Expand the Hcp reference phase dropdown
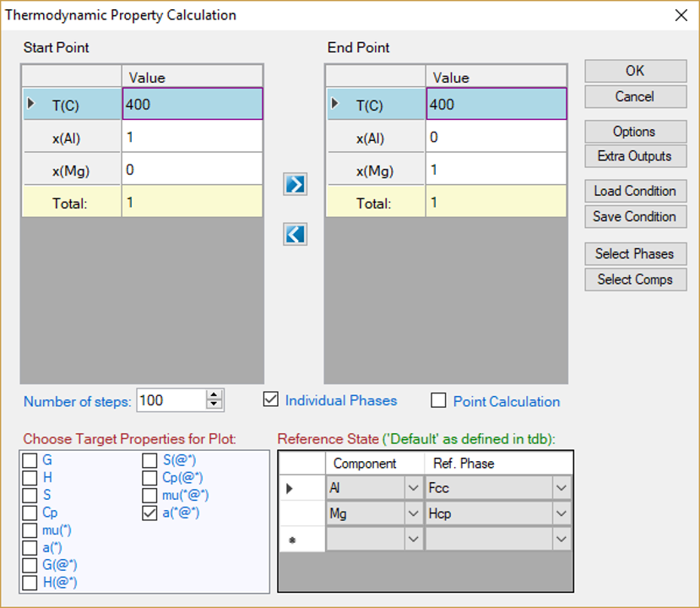Viewport: 700px width, 608px height. pyautogui.click(x=562, y=513)
